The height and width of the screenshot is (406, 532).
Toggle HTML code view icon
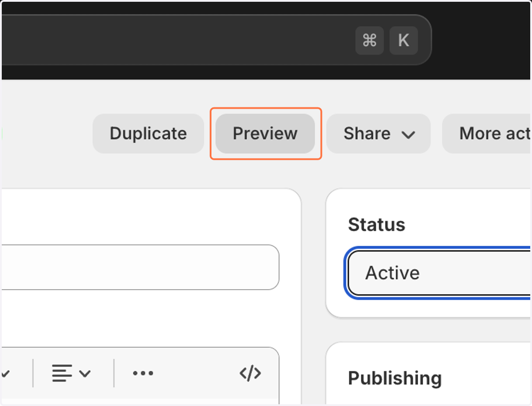click(x=250, y=373)
